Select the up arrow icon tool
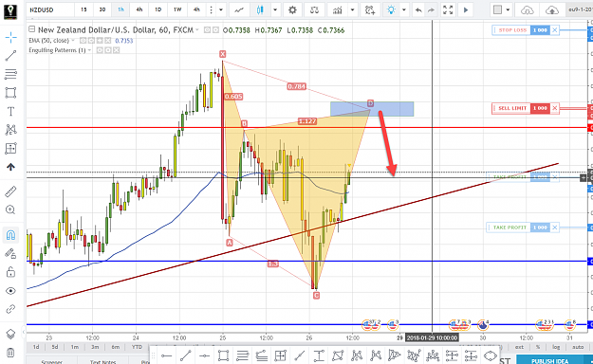This screenshot has height=364, width=593. (x=10, y=167)
